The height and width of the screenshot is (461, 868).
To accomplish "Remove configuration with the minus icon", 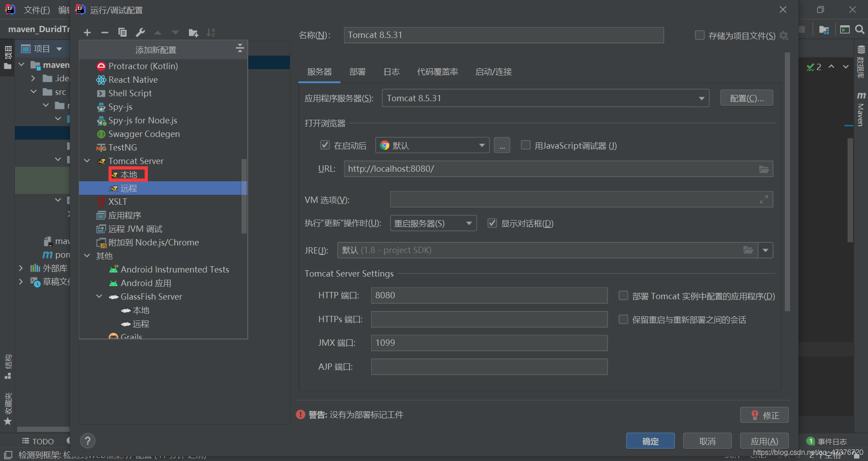I will pos(105,33).
